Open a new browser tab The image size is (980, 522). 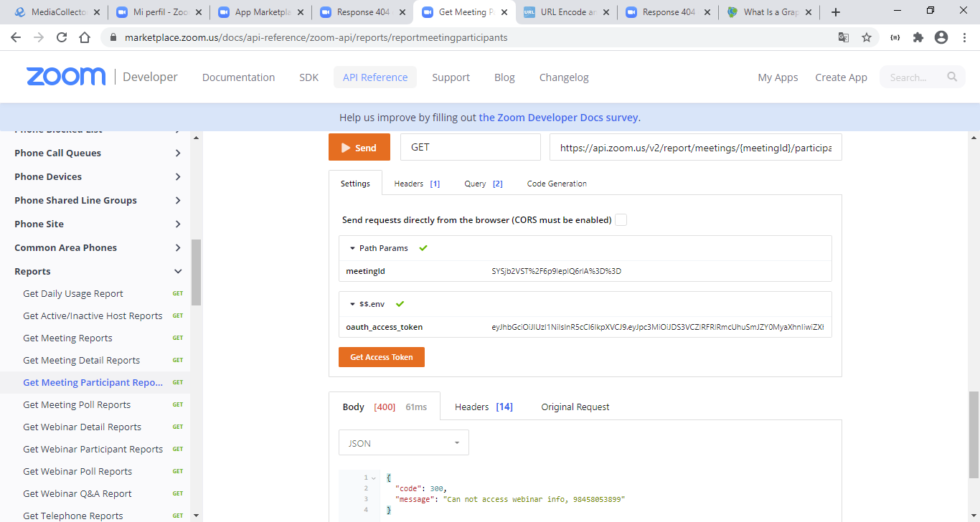tap(836, 12)
